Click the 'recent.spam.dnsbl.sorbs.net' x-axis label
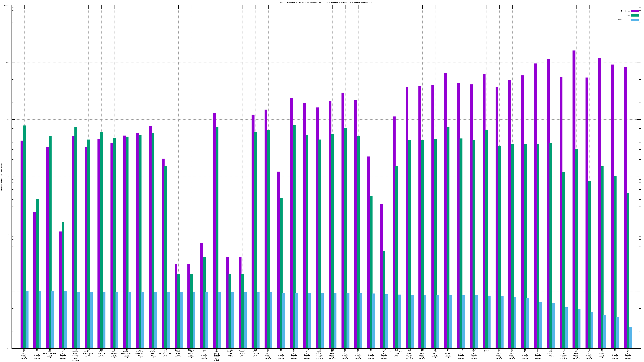This screenshot has width=644, height=362. (x=75, y=355)
